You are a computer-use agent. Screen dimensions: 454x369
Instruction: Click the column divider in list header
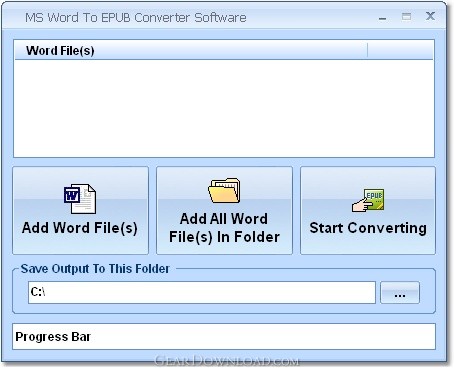pyautogui.click(x=367, y=51)
